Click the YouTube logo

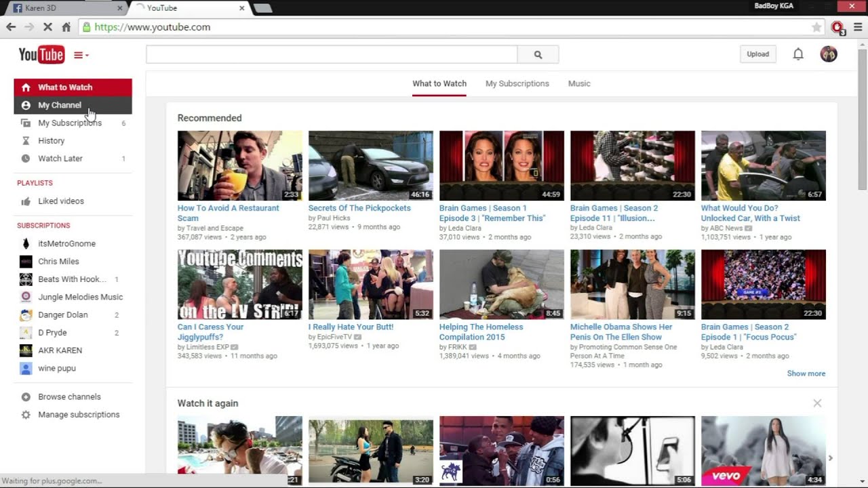tap(41, 55)
